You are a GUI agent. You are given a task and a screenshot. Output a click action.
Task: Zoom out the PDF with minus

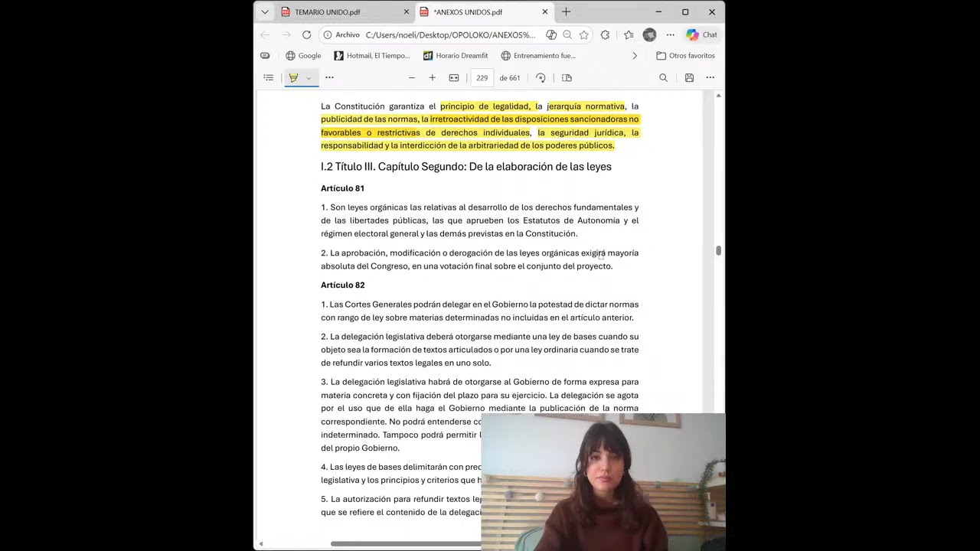[x=412, y=77]
